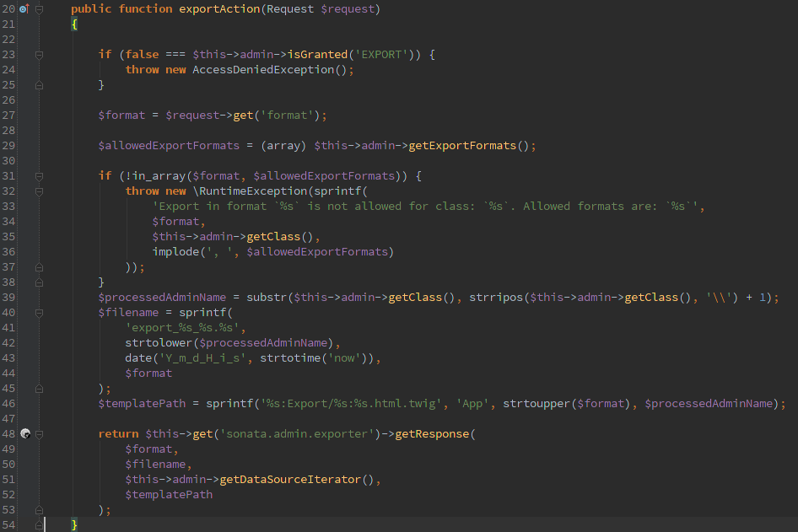Viewport: 798px width, 532px height.
Task: Click fold end marker on line 25
Action: point(39,85)
